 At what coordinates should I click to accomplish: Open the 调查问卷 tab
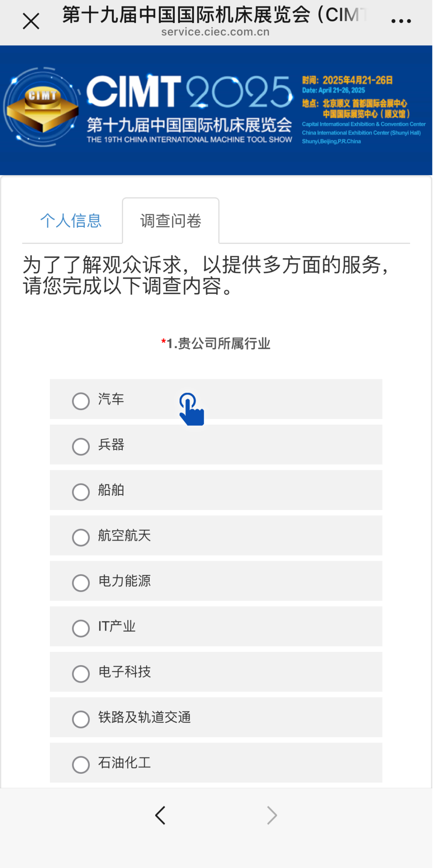(x=171, y=221)
